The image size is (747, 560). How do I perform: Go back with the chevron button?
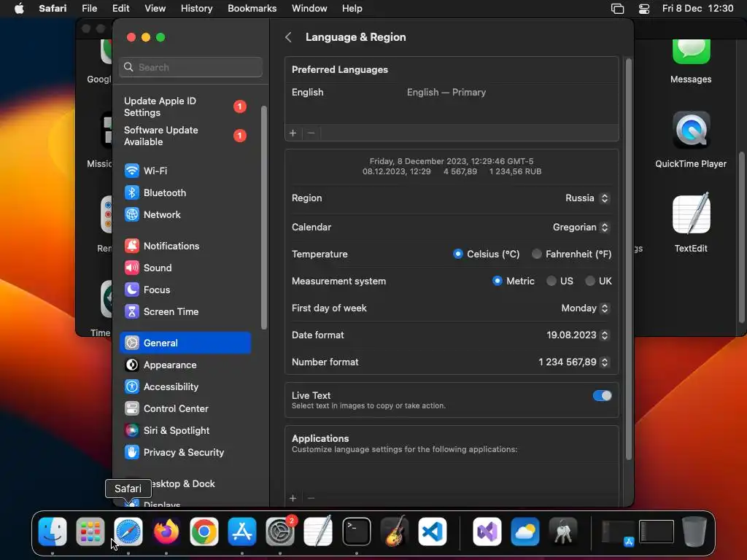pos(288,37)
